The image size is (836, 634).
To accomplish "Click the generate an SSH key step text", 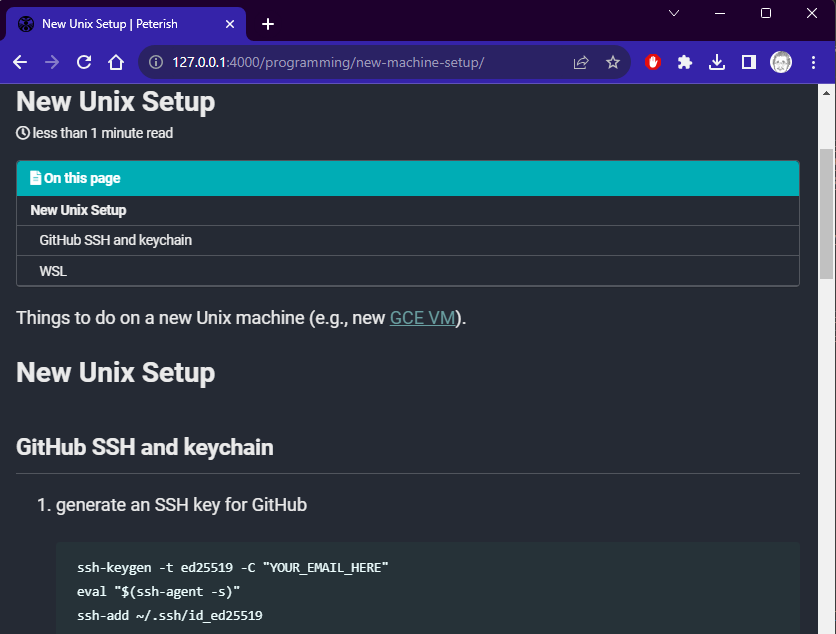I will (181, 504).
